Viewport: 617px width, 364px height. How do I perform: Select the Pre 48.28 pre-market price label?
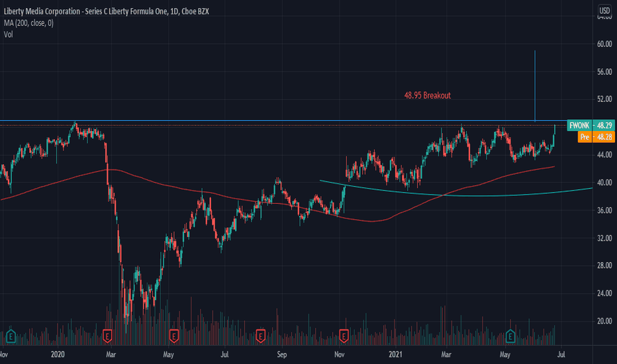[x=596, y=137]
